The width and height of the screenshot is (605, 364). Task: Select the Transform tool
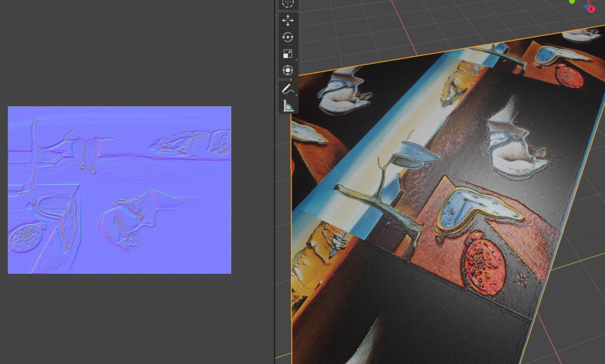pos(288,70)
